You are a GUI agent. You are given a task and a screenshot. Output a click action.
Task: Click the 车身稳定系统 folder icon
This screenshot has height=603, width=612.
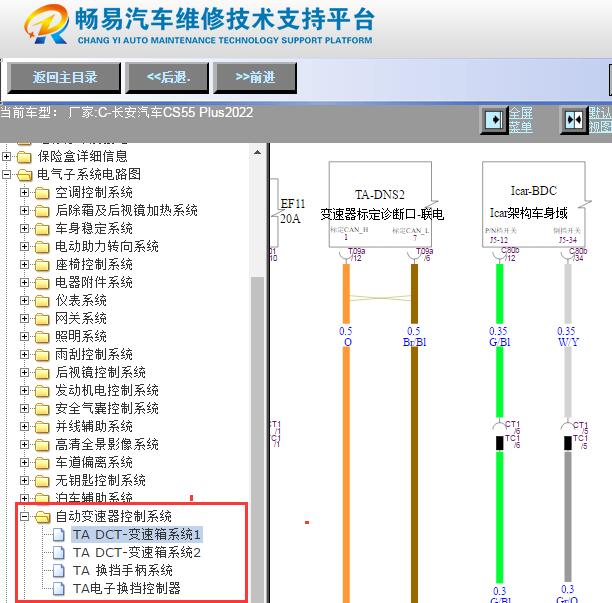click(x=42, y=229)
